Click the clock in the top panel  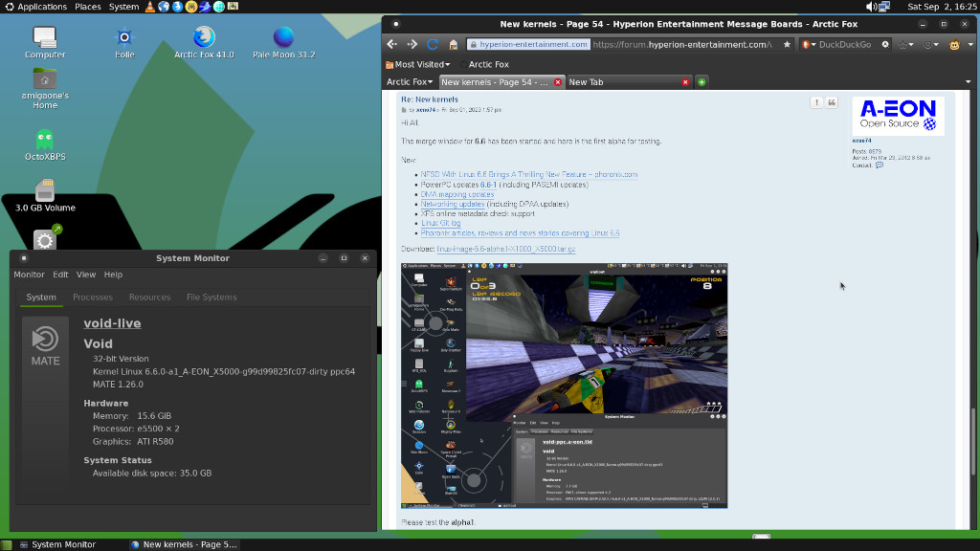point(942,7)
